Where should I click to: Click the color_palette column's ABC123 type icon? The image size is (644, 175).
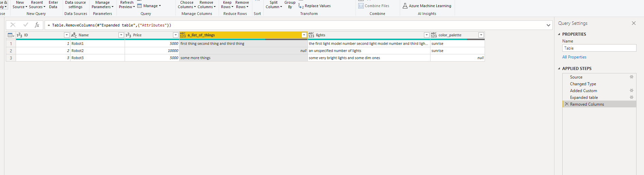[434, 35]
